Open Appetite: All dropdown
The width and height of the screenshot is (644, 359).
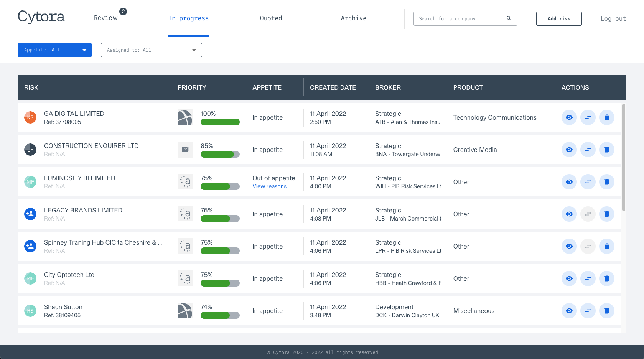tap(55, 50)
